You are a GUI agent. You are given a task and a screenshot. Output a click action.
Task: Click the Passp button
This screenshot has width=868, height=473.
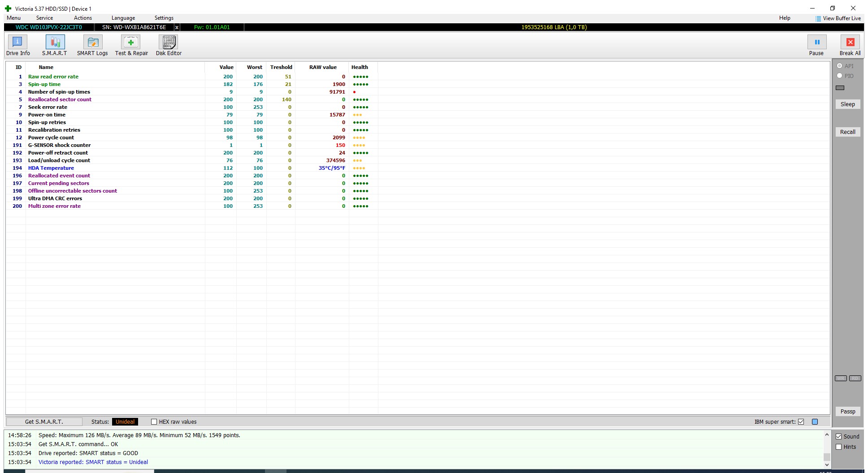pyautogui.click(x=847, y=411)
